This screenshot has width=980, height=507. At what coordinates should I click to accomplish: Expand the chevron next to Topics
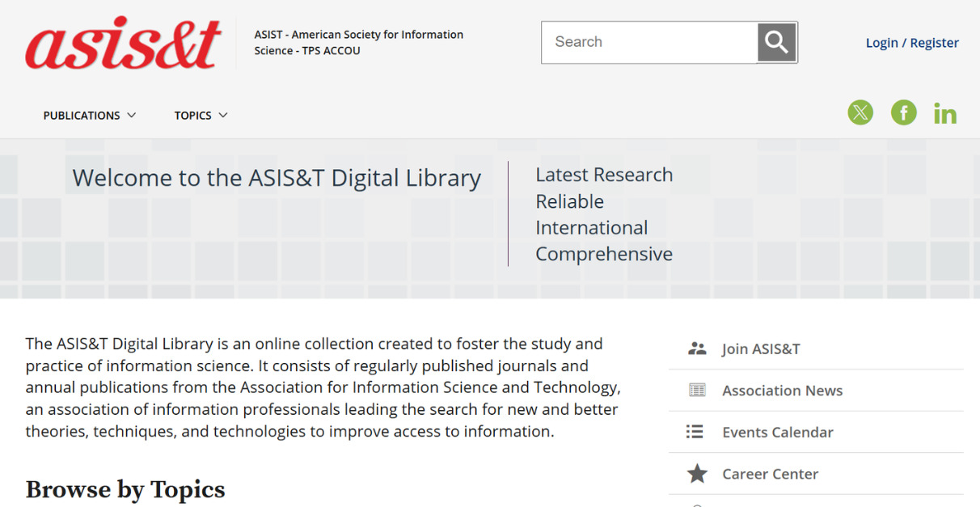pyautogui.click(x=223, y=116)
